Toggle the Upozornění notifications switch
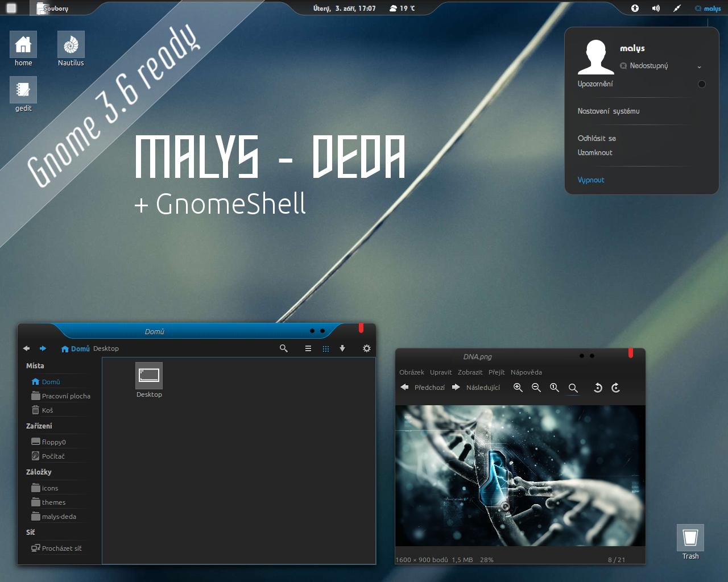Viewport: 728px width, 582px height. 702,84
